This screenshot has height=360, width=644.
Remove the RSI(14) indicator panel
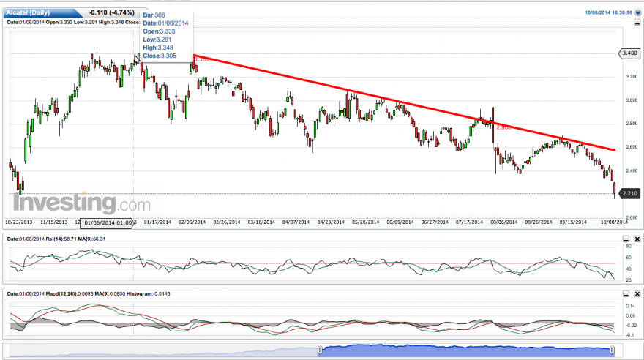click(637, 239)
